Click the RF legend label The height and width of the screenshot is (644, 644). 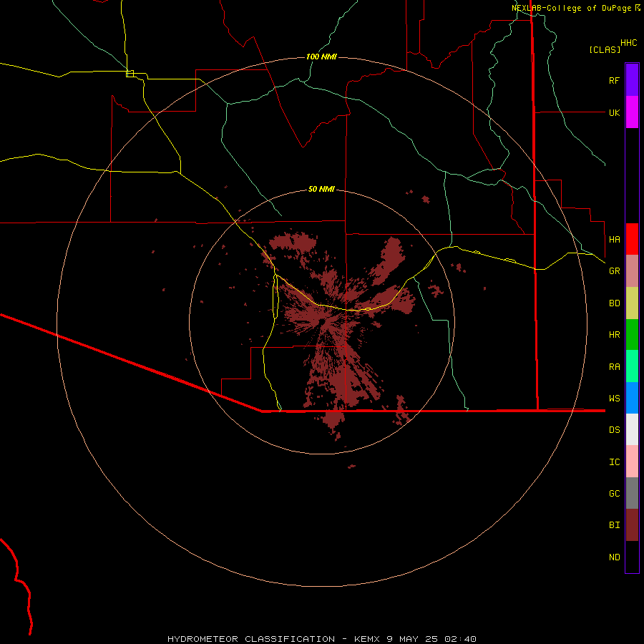(614, 80)
